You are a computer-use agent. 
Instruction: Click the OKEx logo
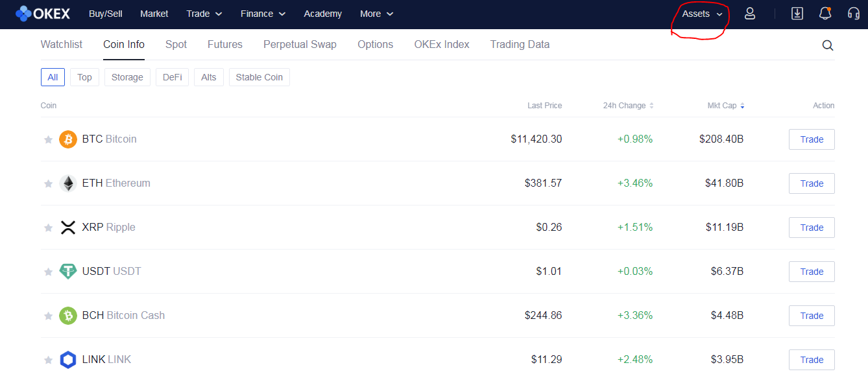click(x=43, y=14)
